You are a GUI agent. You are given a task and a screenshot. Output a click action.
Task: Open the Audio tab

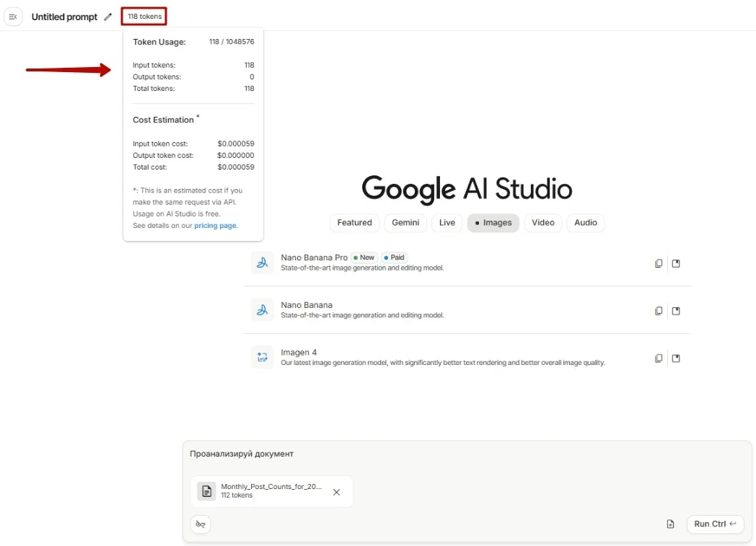pos(585,223)
